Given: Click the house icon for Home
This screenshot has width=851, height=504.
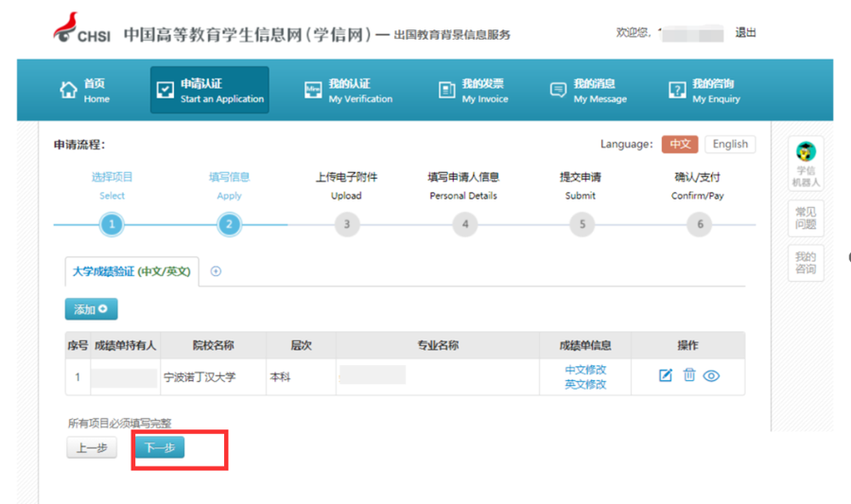Looking at the screenshot, I should [x=68, y=90].
